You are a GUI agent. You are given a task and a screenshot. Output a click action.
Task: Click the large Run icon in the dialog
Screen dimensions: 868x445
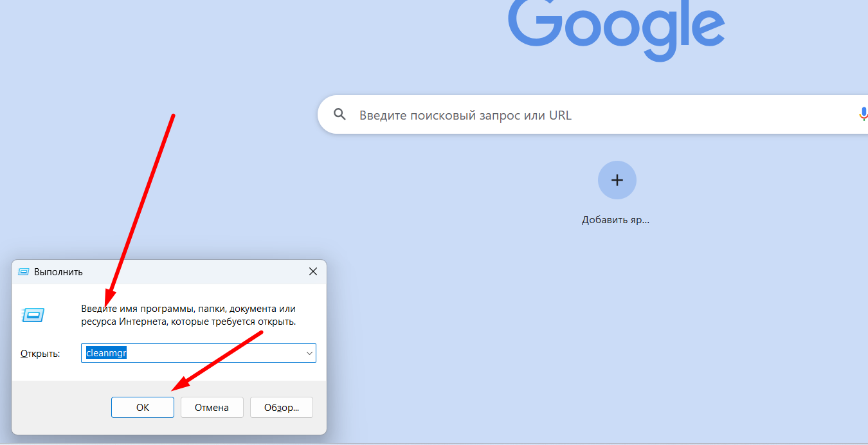click(33, 314)
